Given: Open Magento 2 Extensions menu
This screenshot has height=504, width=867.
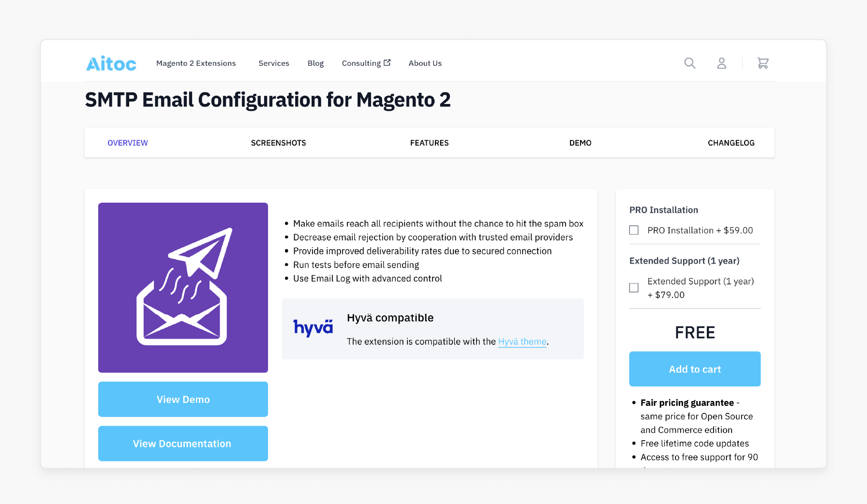Looking at the screenshot, I should click(x=196, y=63).
